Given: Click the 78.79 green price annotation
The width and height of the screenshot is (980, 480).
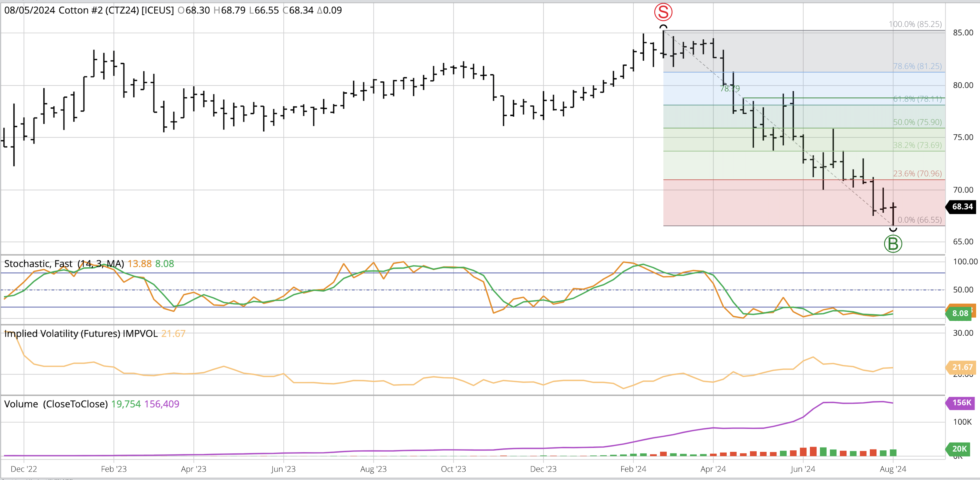Looking at the screenshot, I should [x=730, y=89].
